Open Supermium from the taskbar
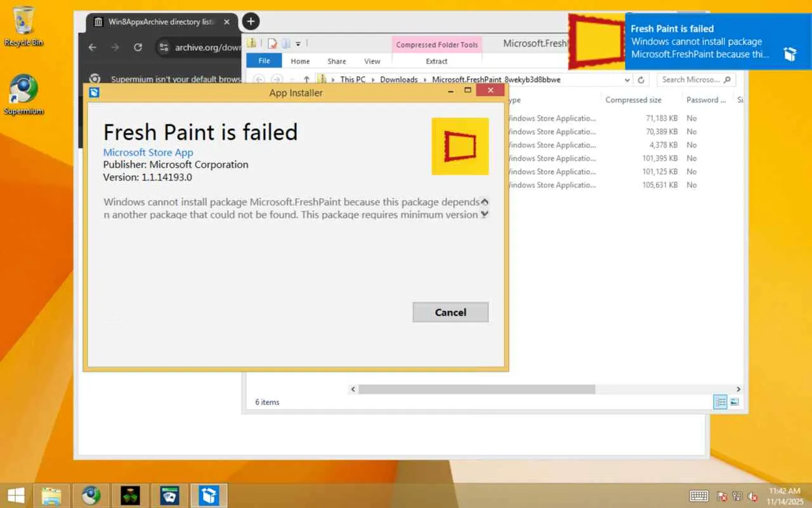 point(91,495)
